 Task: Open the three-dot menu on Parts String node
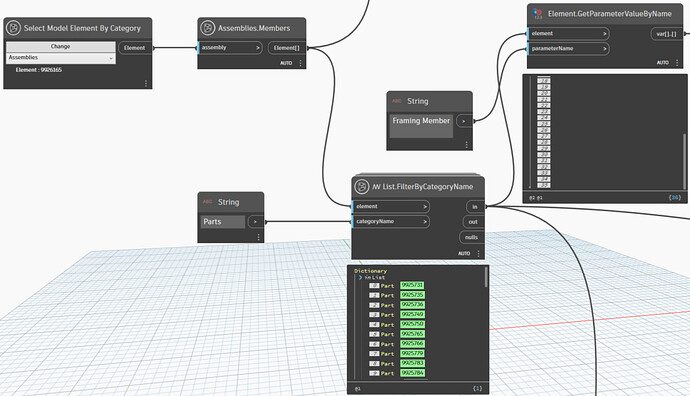pyautogui.click(x=258, y=237)
